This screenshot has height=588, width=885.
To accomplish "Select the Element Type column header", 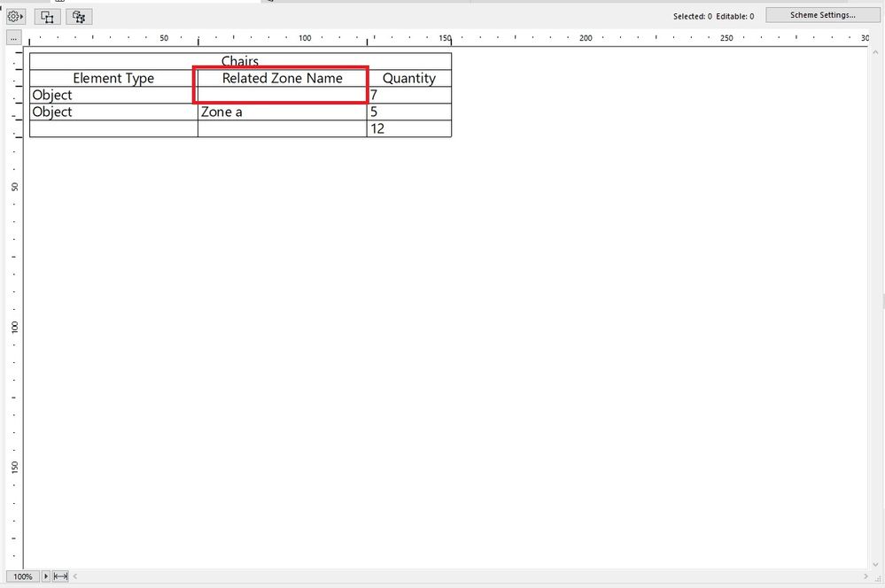I will [113, 78].
